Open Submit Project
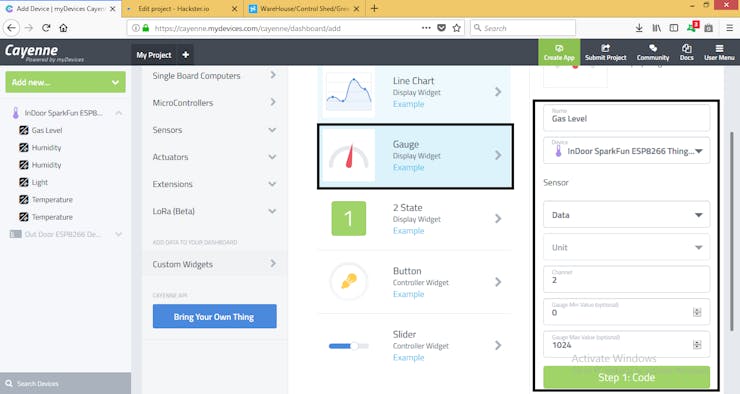Screen dimensions: 740x394 605,52
